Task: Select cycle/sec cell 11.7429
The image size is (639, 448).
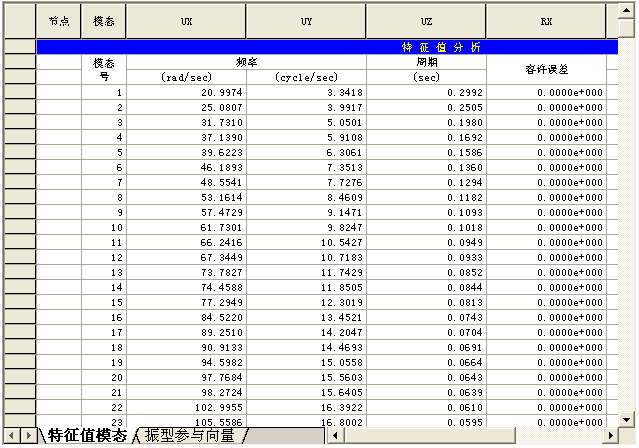Action: pos(306,273)
